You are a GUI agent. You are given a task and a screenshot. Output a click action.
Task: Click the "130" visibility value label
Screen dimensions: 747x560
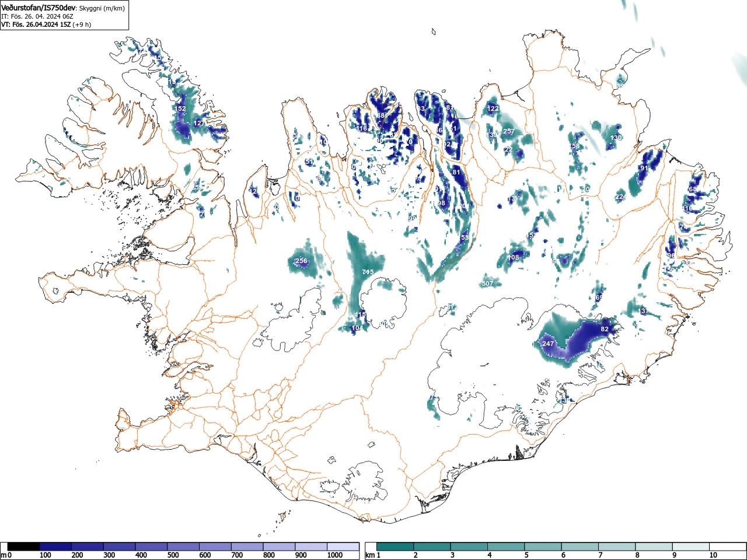click(616, 138)
